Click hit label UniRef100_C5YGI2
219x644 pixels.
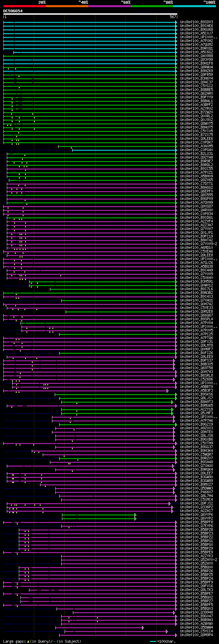click(196, 86)
